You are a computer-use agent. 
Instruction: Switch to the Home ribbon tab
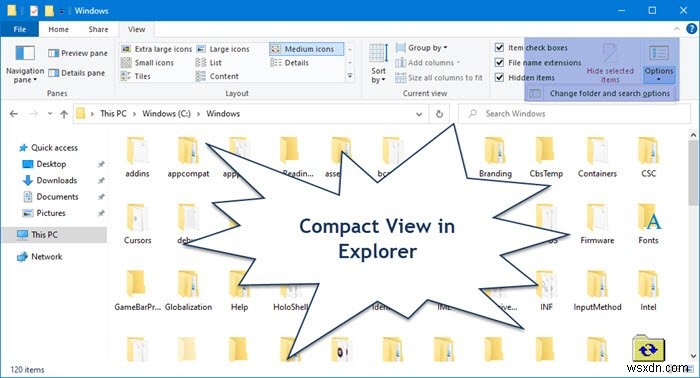click(58, 29)
